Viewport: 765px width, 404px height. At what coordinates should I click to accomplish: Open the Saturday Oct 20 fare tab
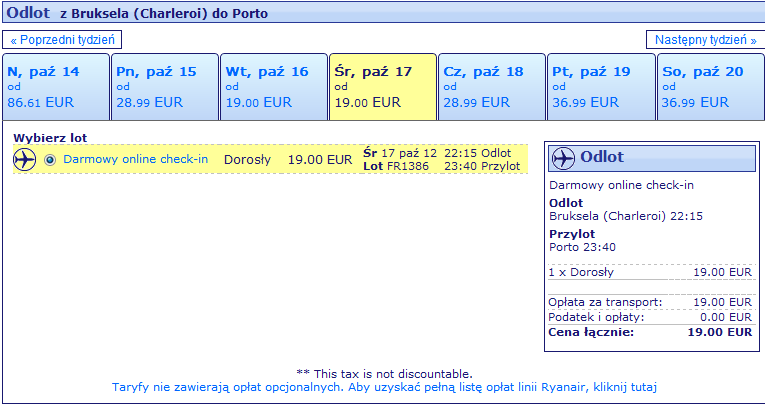pyautogui.click(x=711, y=87)
